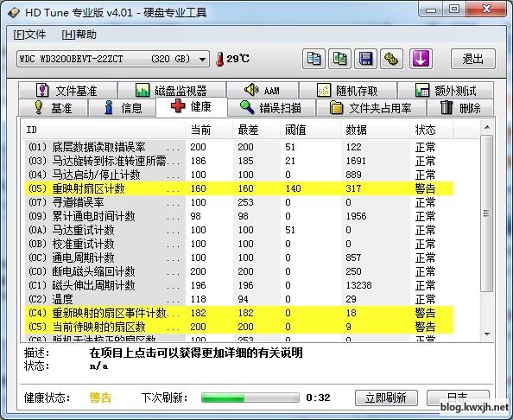Select row (C0) 断电磁头缩回计数
The height and width of the screenshot is (420, 513).
[239, 271]
